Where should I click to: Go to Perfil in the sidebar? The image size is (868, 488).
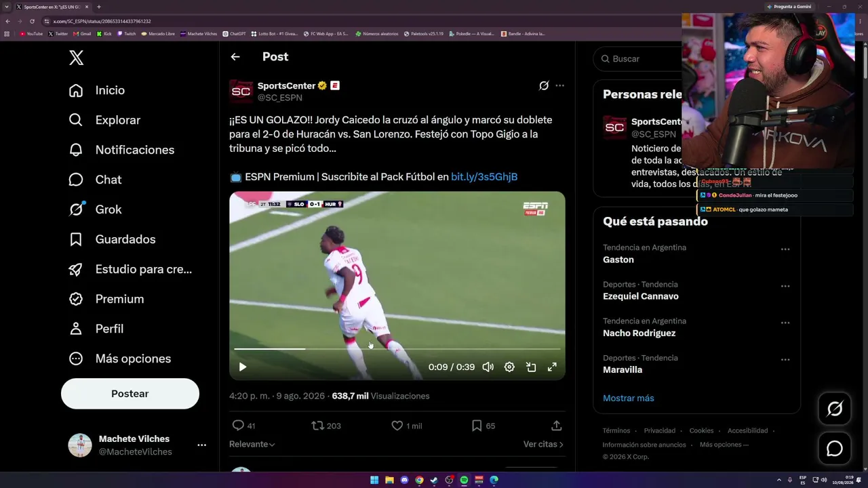(96, 329)
